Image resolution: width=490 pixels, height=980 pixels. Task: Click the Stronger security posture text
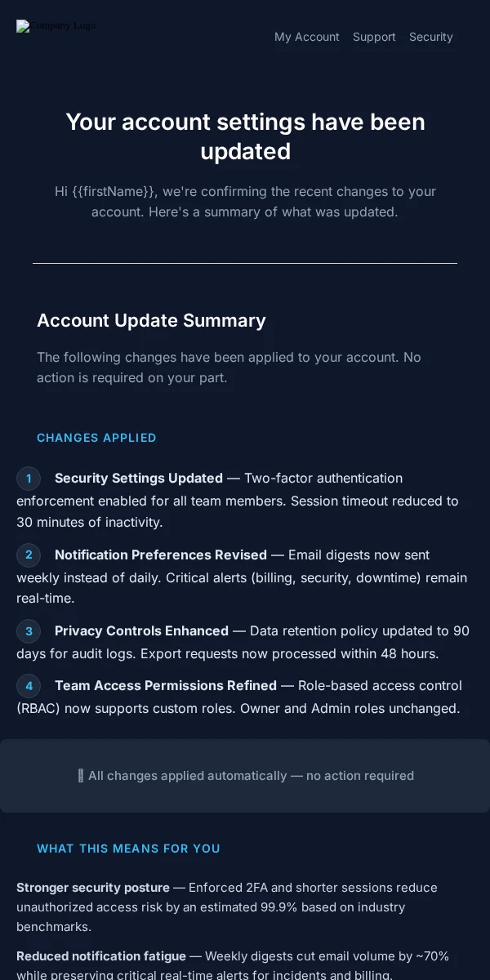point(93,888)
